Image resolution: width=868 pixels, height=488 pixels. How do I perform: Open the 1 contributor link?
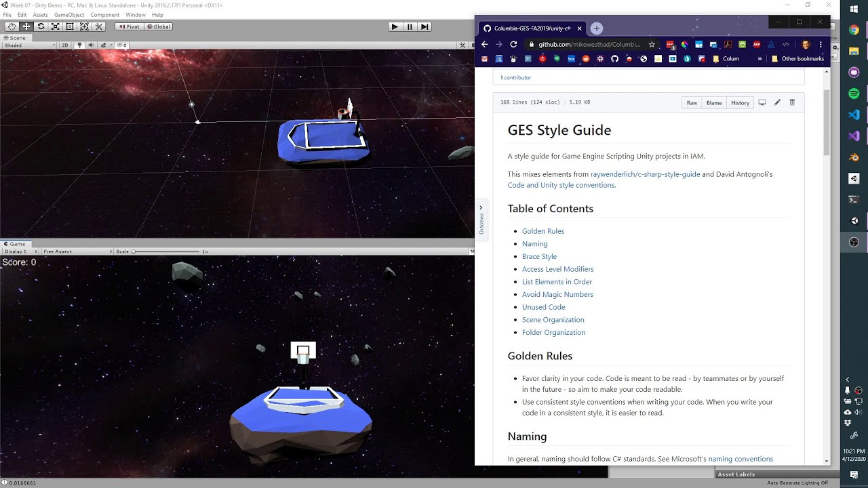point(515,77)
